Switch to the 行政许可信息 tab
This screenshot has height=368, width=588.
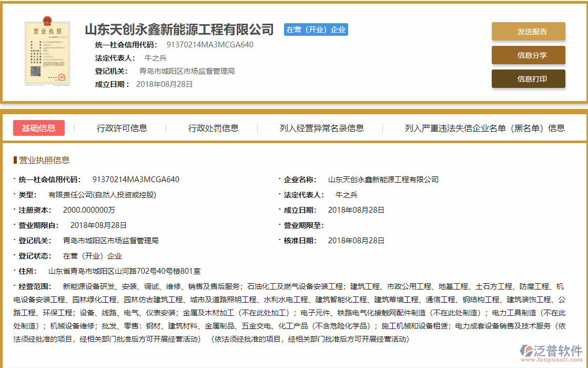click(x=123, y=128)
